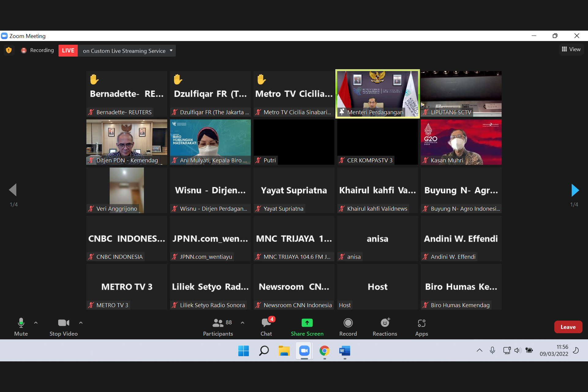Toggle Windows system volume icon
The height and width of the screenshot is (392, 588).
click(517, 350)
